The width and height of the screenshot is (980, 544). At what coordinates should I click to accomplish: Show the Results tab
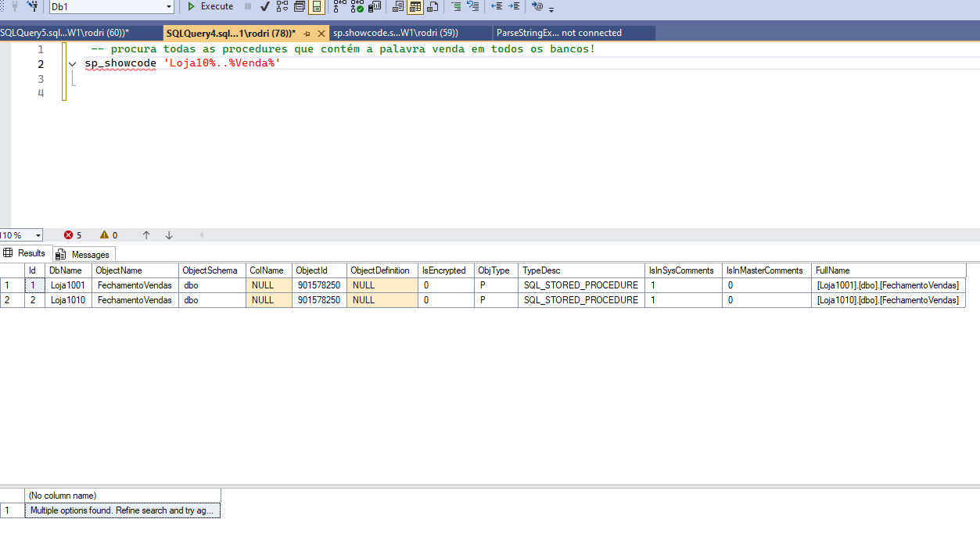(x=26, y=253)
